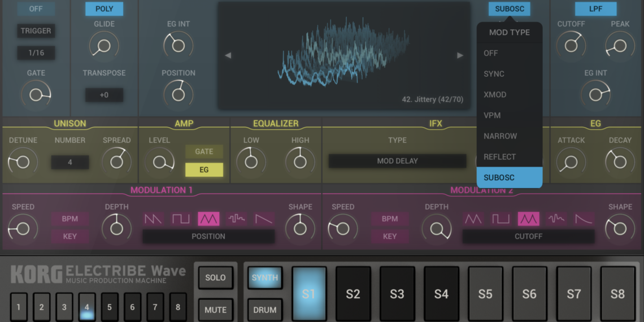Enable GATE amp mode
The height and width of the screenshot is (322, 644).
pos(204,151)
